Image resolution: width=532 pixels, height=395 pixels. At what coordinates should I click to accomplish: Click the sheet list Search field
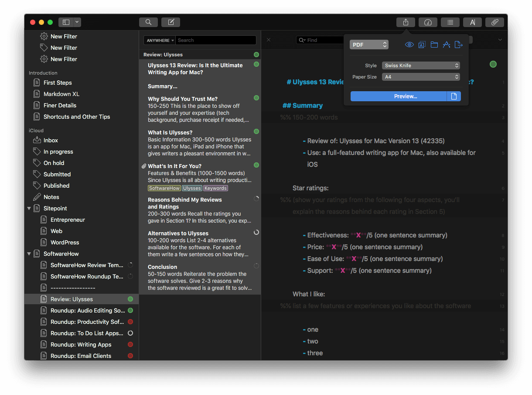pyautogui.click(x=216, y=40)
